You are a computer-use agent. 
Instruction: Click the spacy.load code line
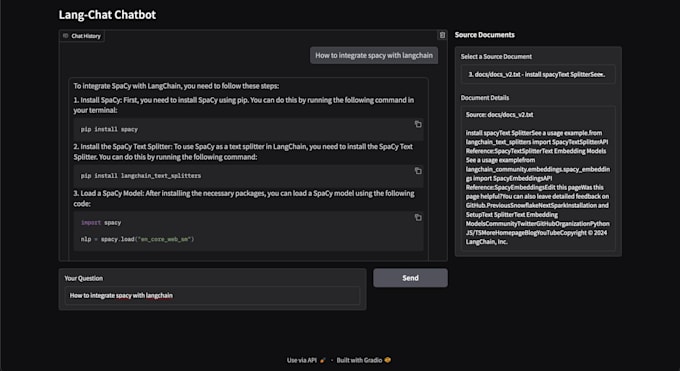(137, 239)
